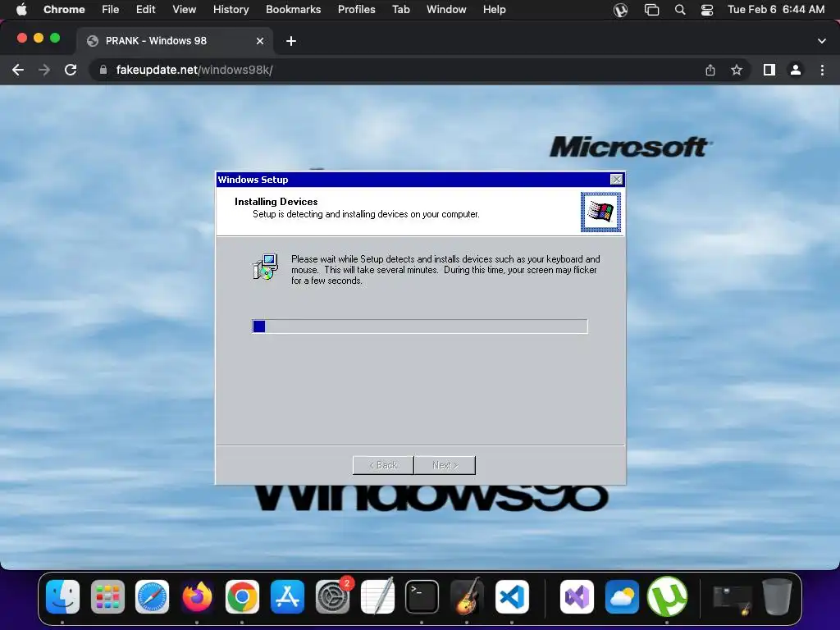Open Spotlight search in menu bar
This screenshot has width=840, height=630.
coord(680,10)
